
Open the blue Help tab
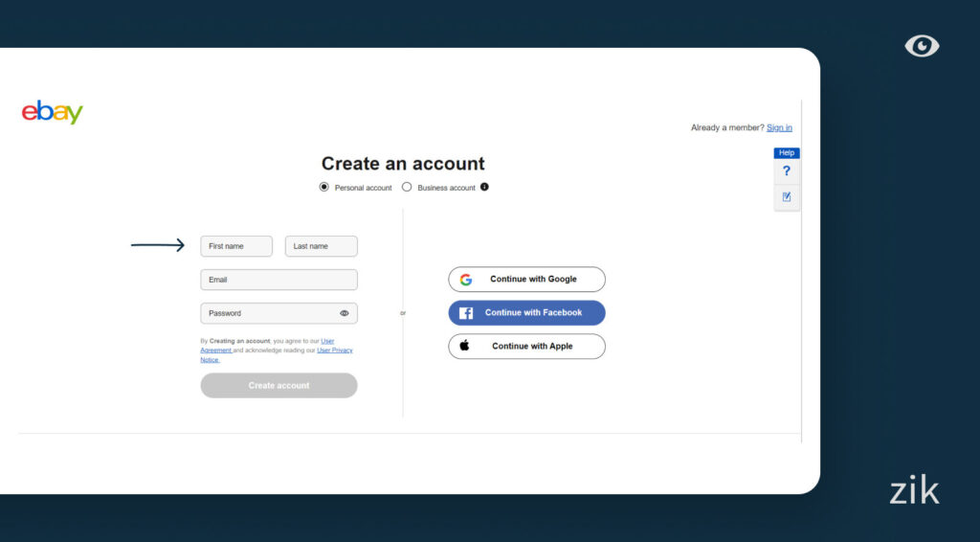coord(787,153)
